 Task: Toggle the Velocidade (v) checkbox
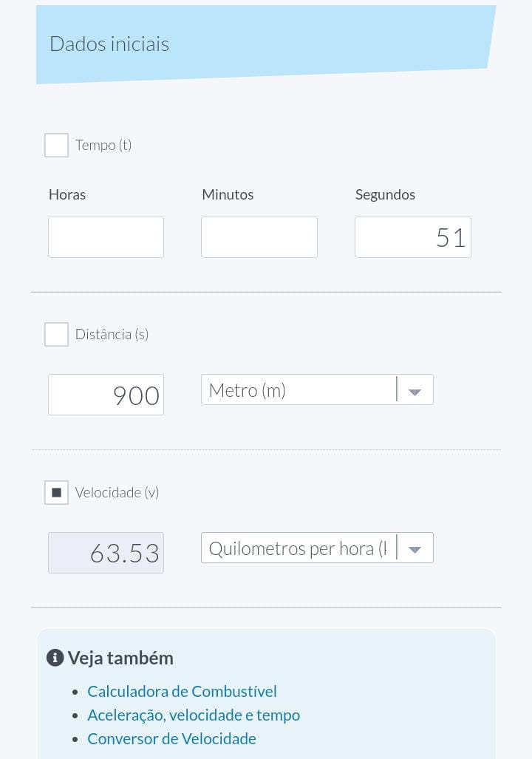click(x=56, y=492)
